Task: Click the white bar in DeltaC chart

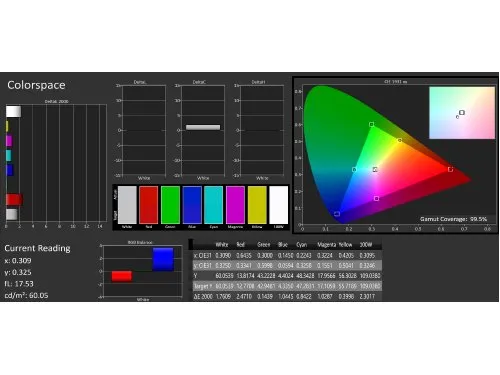Action: click(x=203, y=127)
